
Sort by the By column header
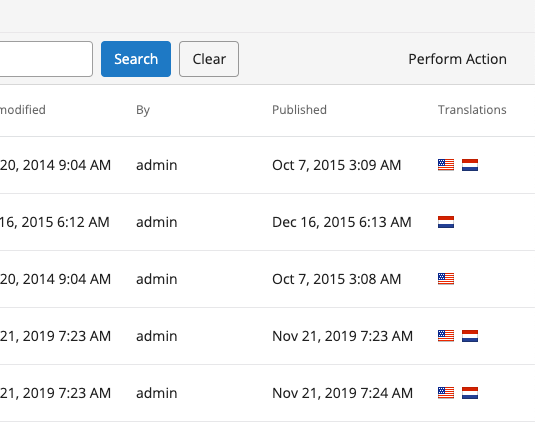[143, 110]
